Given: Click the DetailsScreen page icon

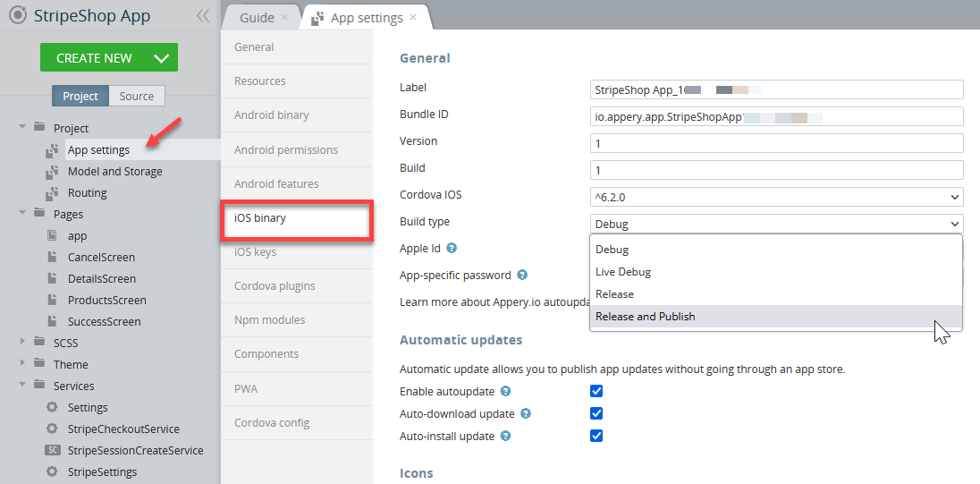Looking at the screenshot, I should click(53, 278).
